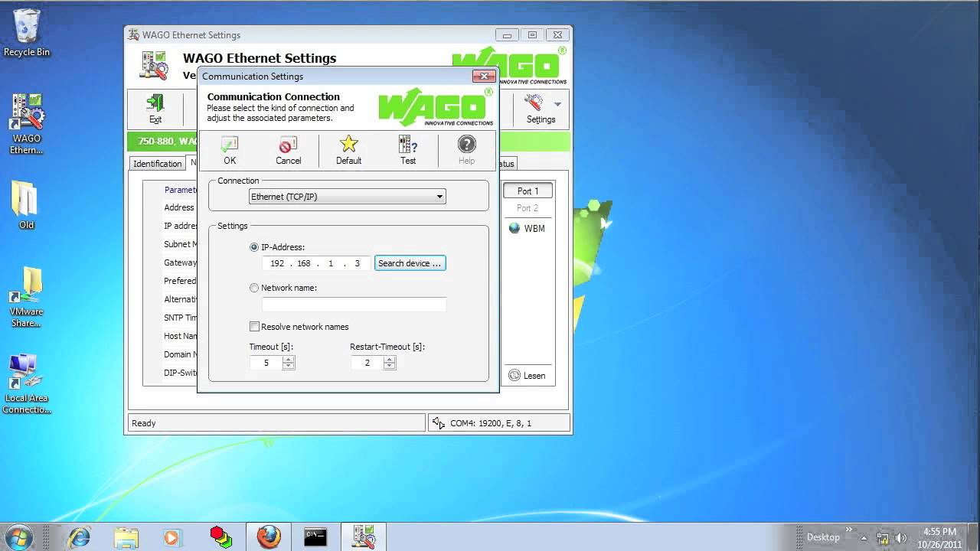
Task: Click the Cancel toolbar icon
Action: tap(288, 145)
